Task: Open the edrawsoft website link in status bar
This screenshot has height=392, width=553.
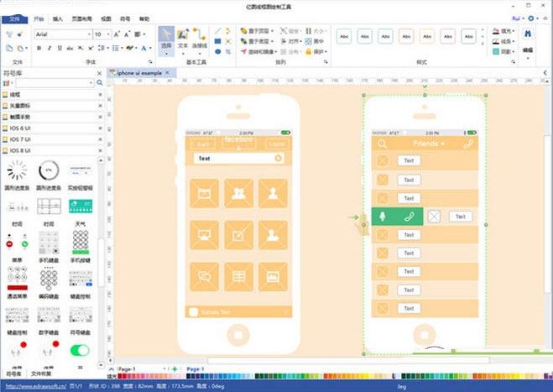Action: click(36, 386)
